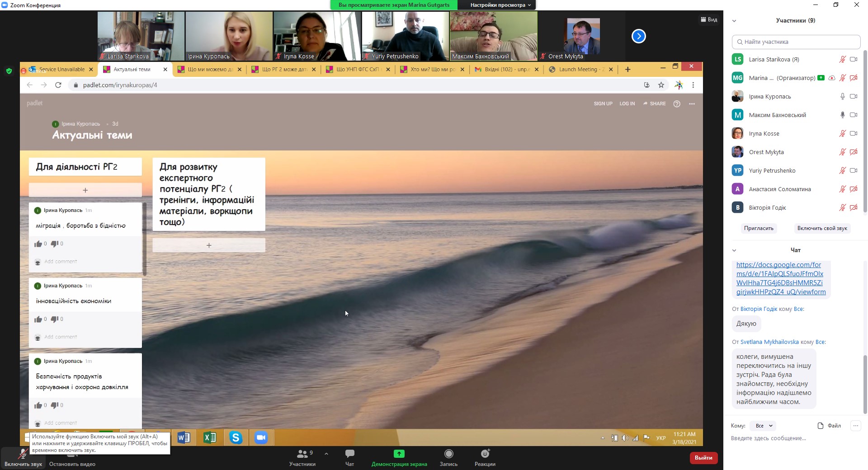868x470 pixels.
Task: Click the Zoom icon in the shared taskbar
Action: click(261, 437)
